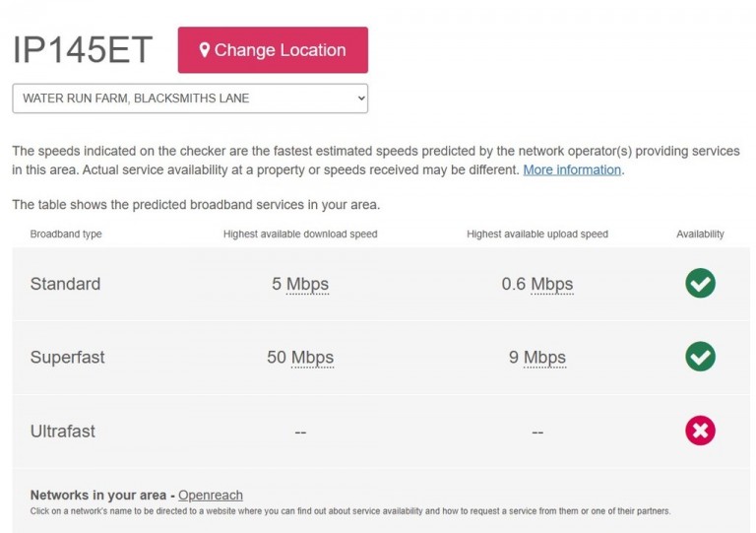
Task: Select the Superfast broadband type row label
Action: (x=67, y=358)
